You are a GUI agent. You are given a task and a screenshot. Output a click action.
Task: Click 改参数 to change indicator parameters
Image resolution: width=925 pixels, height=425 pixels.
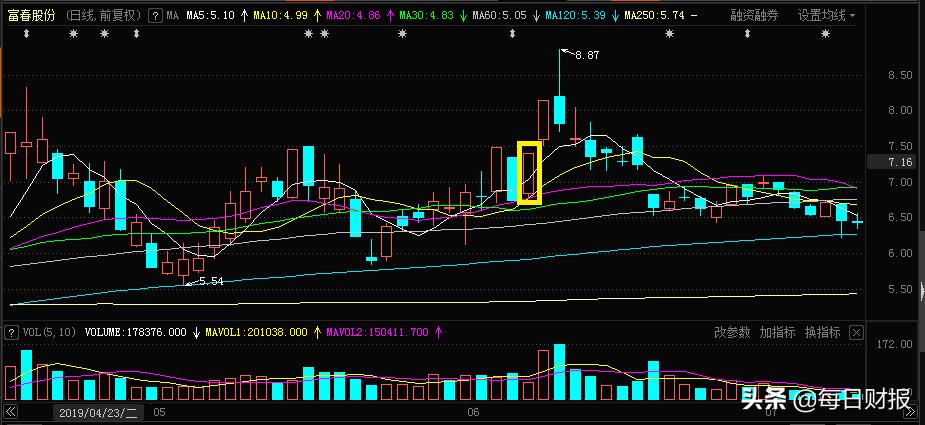(x=732, y=332)
